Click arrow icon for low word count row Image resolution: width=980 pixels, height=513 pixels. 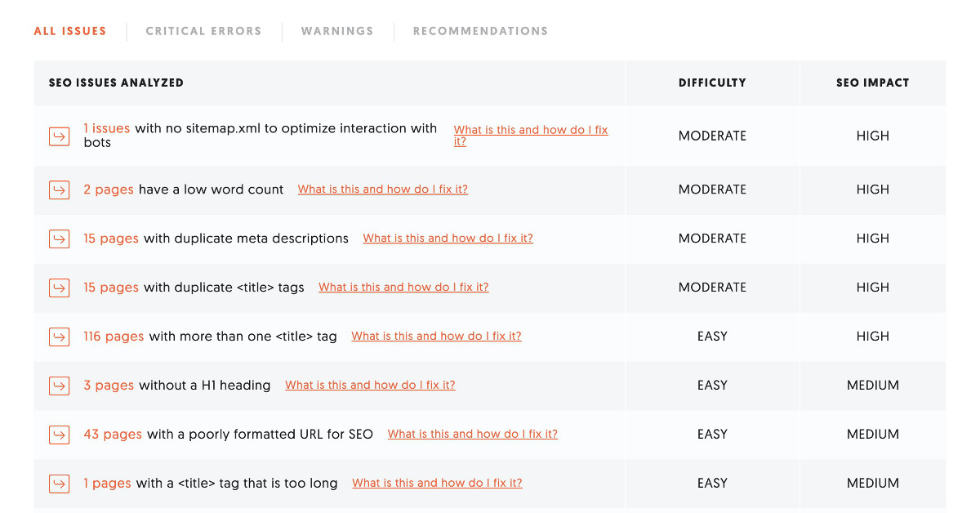click(x=59, y=190)
